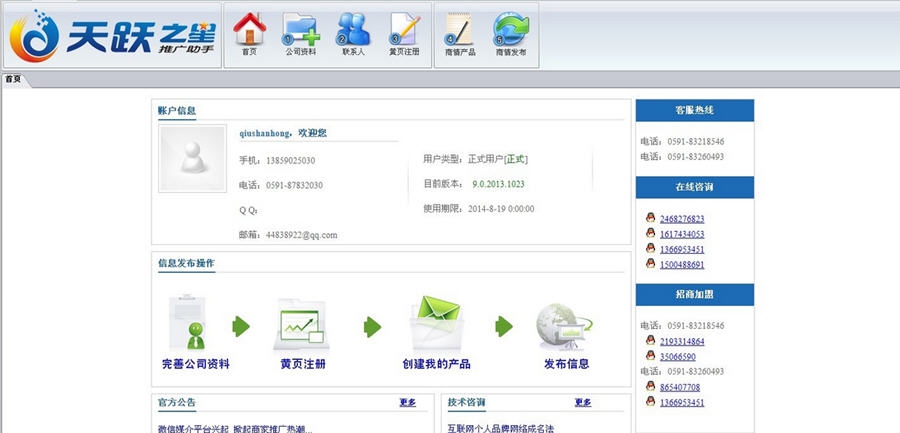900x433 pixels.
Task: Open QQ link 1366953451 under 在线咨询
Action: coord(682,249)
